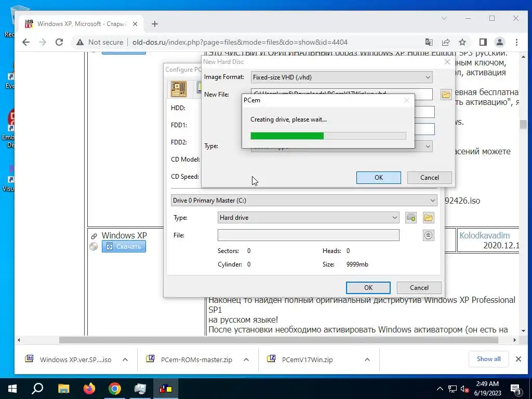Open File Explorer from taskbar
Screen dimensions: 532x399
[x=63, y=389]
